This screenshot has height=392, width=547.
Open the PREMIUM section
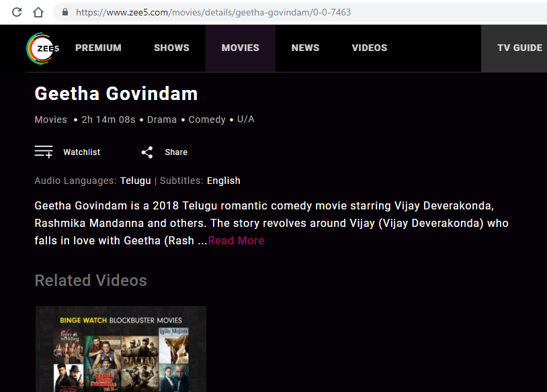[x=98, y=48]
